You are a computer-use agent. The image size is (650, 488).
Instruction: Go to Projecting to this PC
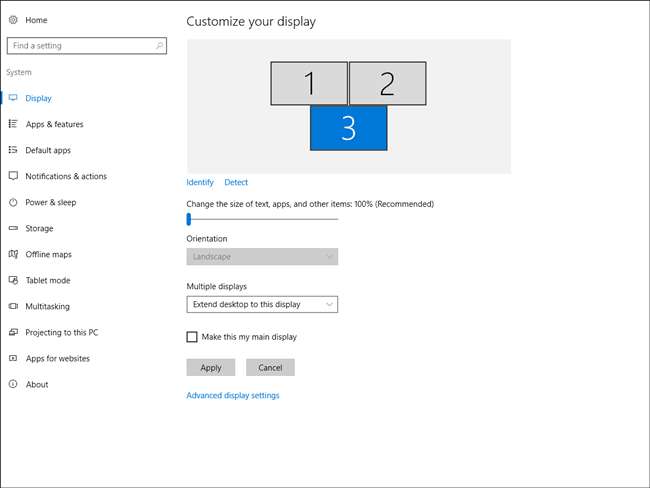pyautogui.click(x=61, y=332)
